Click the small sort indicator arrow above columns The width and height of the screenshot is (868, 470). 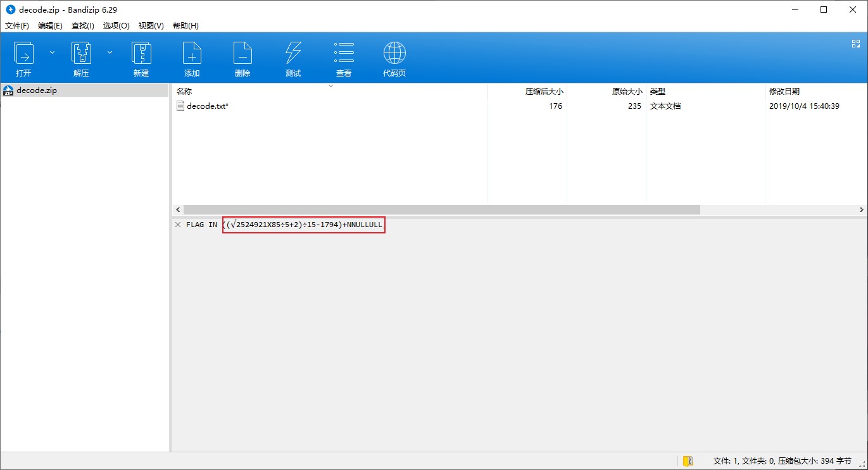click(330, 85)
